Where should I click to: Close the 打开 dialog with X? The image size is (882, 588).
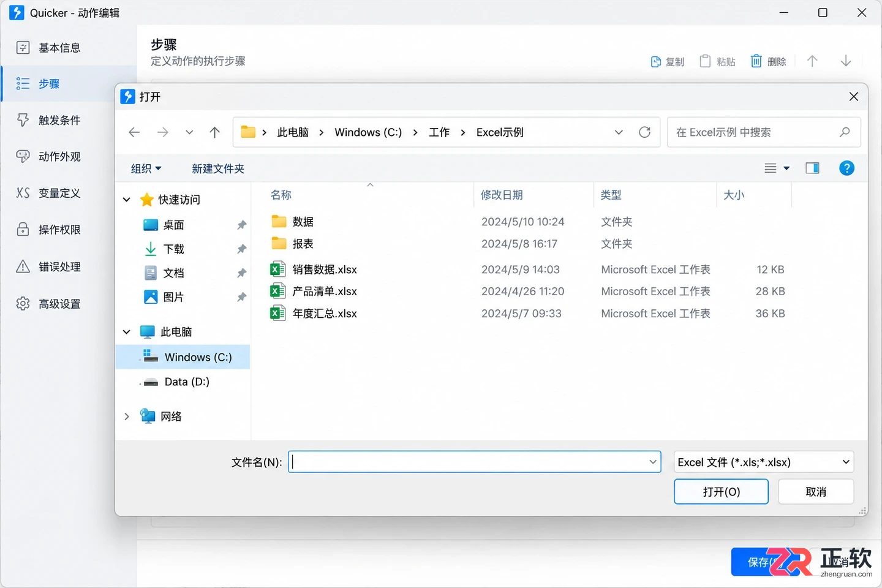tap(854, 96)
